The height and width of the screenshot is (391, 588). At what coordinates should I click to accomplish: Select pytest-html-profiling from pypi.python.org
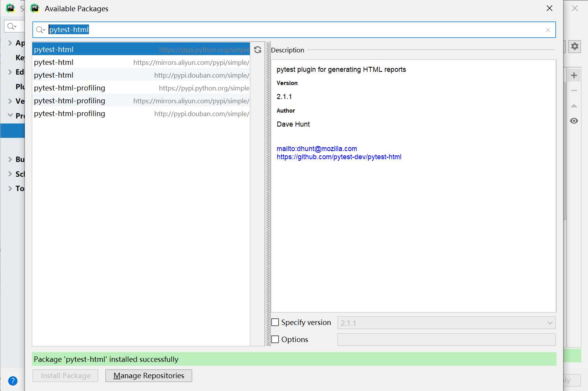pos(141,88)
